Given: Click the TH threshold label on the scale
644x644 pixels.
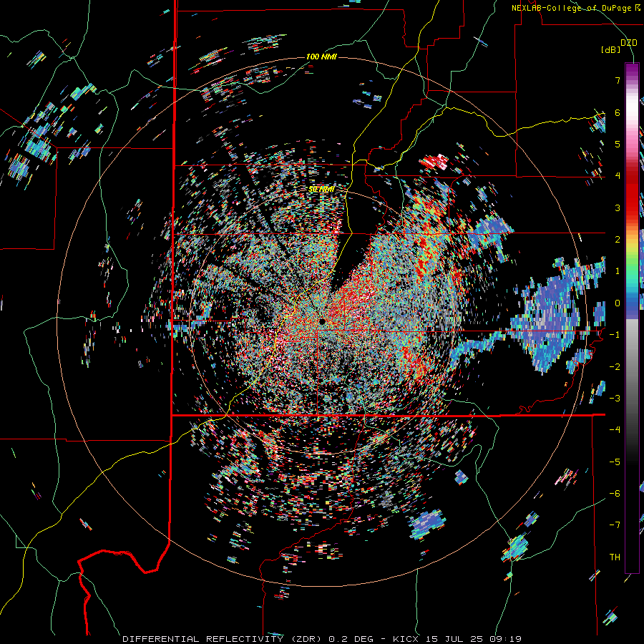Looking at the screenshot, I should point(615,557).
